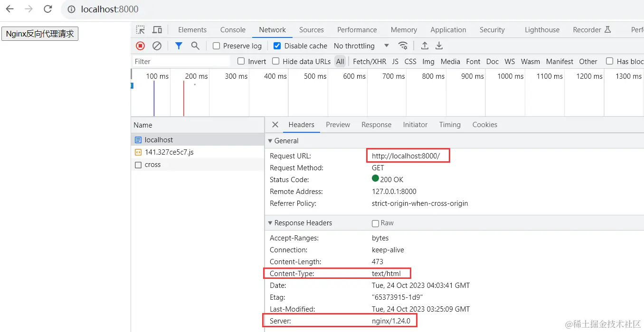The image size is (644, 332).
Task: Filter requests by Manifest type
Action: [559, 61]
